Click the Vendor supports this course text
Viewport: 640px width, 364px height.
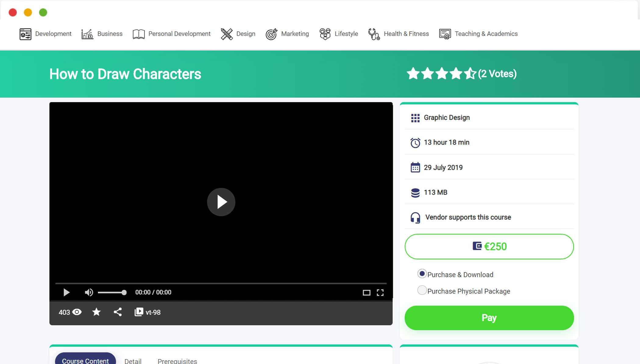coord(468,217)
